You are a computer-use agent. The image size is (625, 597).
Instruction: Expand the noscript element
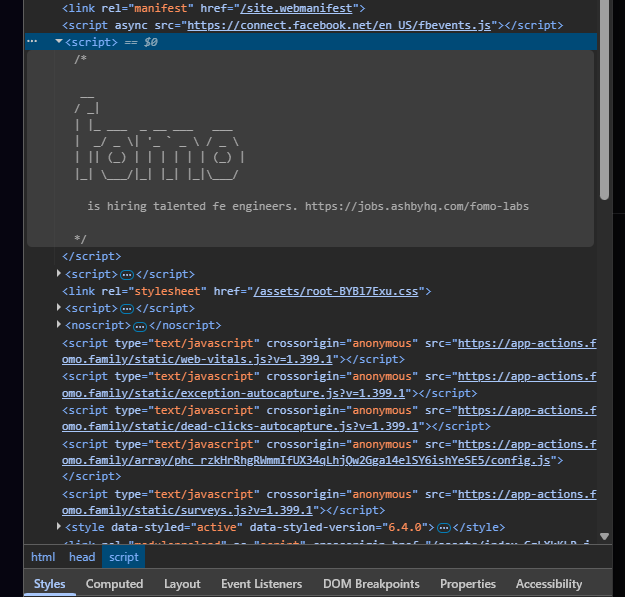59,324
